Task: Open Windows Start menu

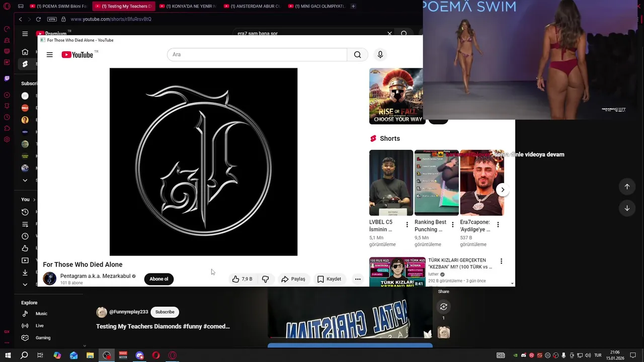Action: 8,355
